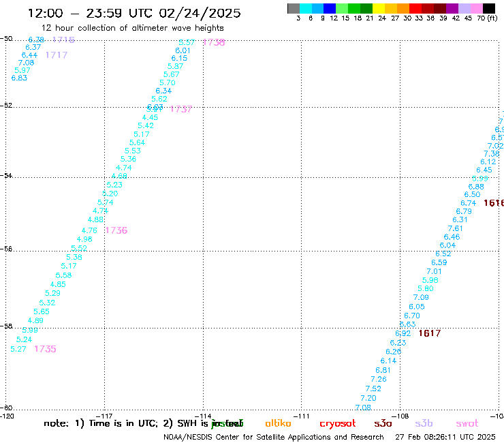Screen dimensions: 504x443
Task: Pick the yellow swatch in the color bar
Action: [x=378, y=8]
